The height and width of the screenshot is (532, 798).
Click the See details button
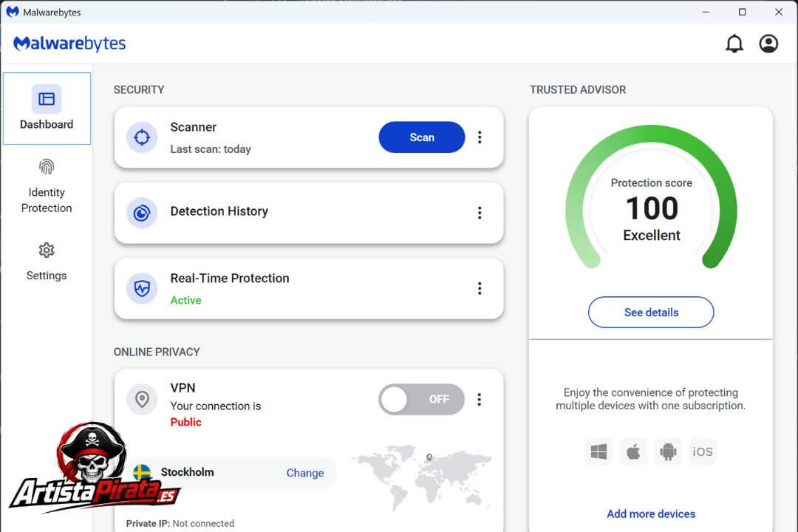click(651, 313)
